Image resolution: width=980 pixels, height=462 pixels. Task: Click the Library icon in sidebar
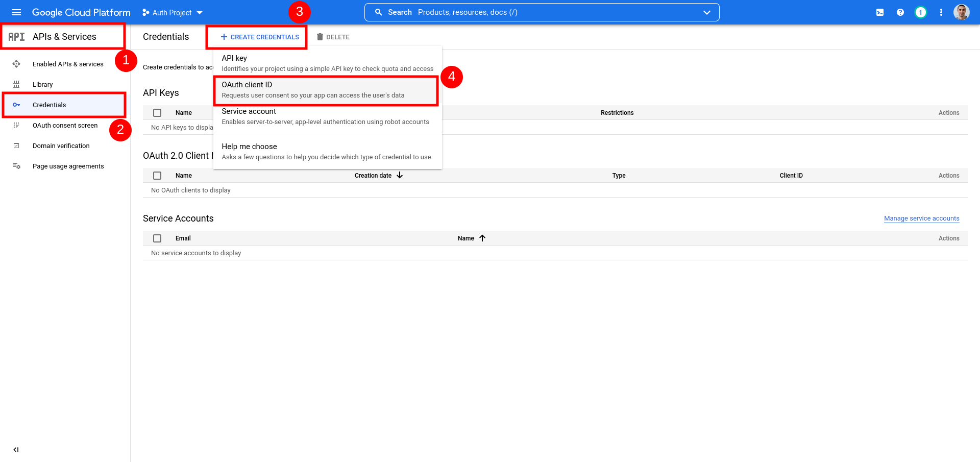(x=16, y=84)
